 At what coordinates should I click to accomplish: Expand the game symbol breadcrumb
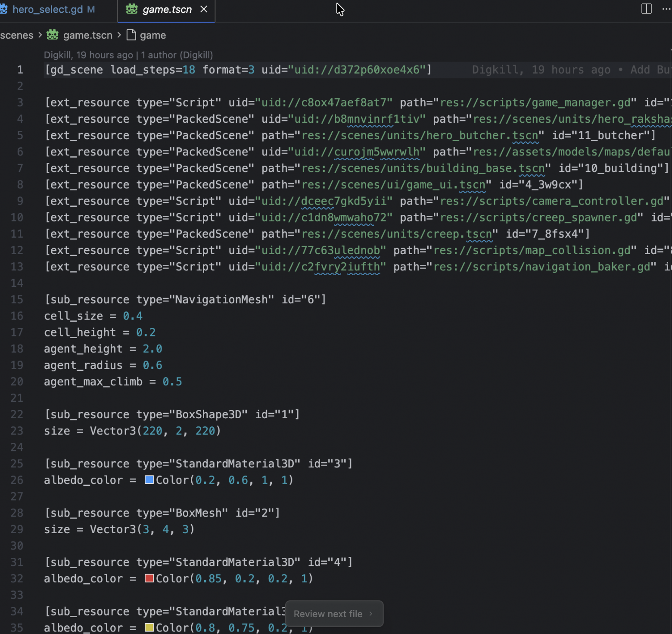point(152,35)
